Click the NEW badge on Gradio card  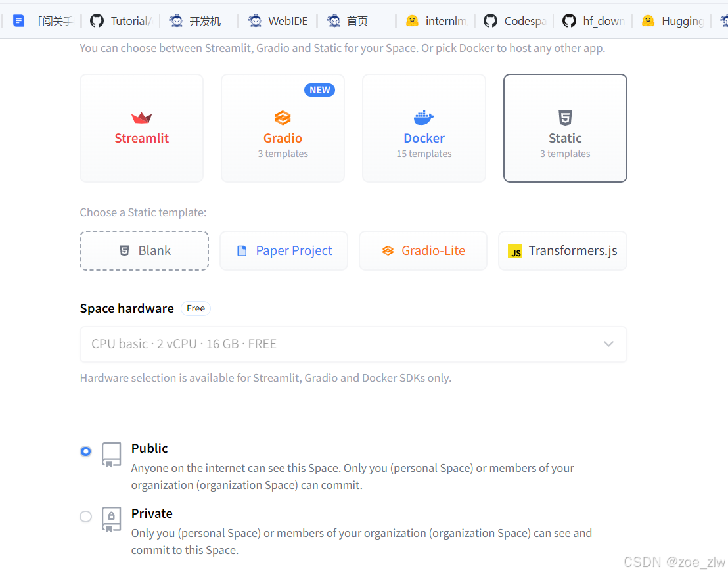[x=319, y=90]
